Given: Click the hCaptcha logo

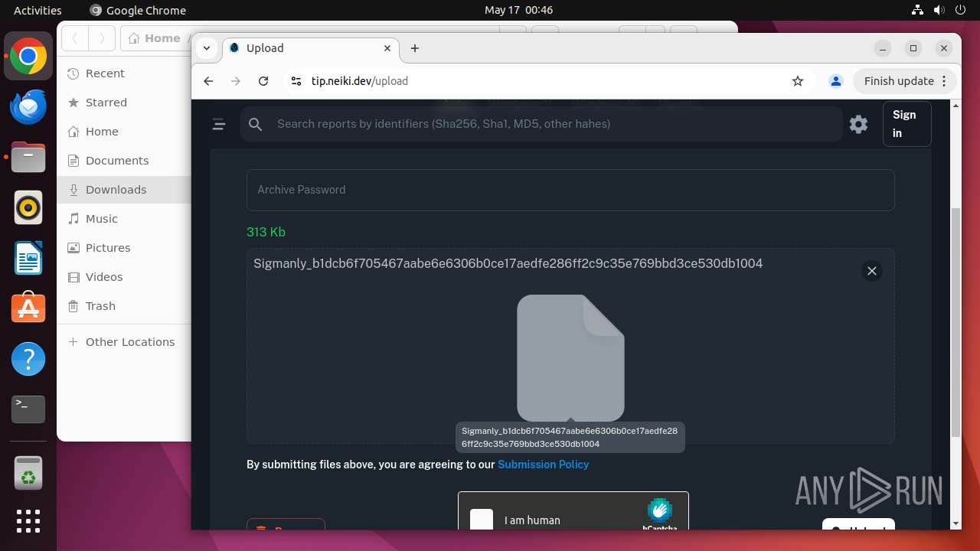Looking at the screenshot, I should pos(659,514).
